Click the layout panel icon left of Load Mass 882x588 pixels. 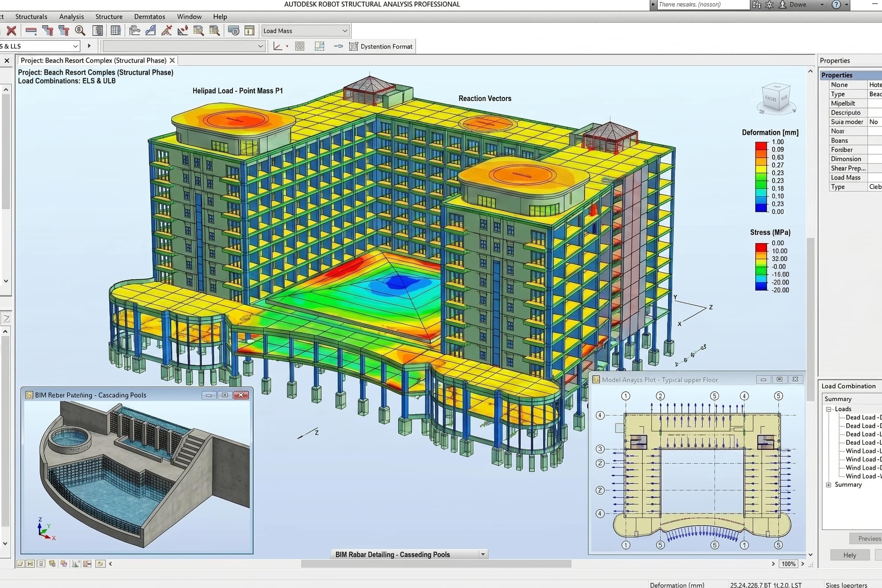[x=250, y=31]
